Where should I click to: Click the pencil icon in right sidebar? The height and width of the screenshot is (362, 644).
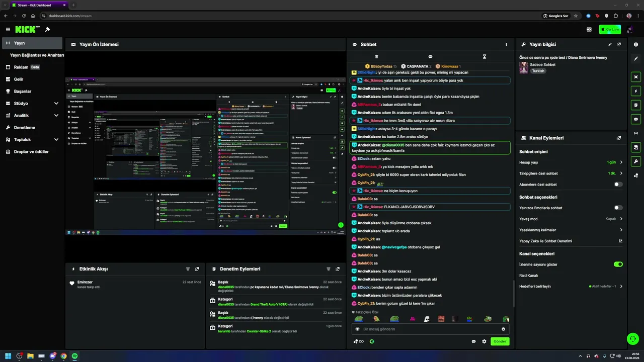pyautogui.click(x=636, y=59)
